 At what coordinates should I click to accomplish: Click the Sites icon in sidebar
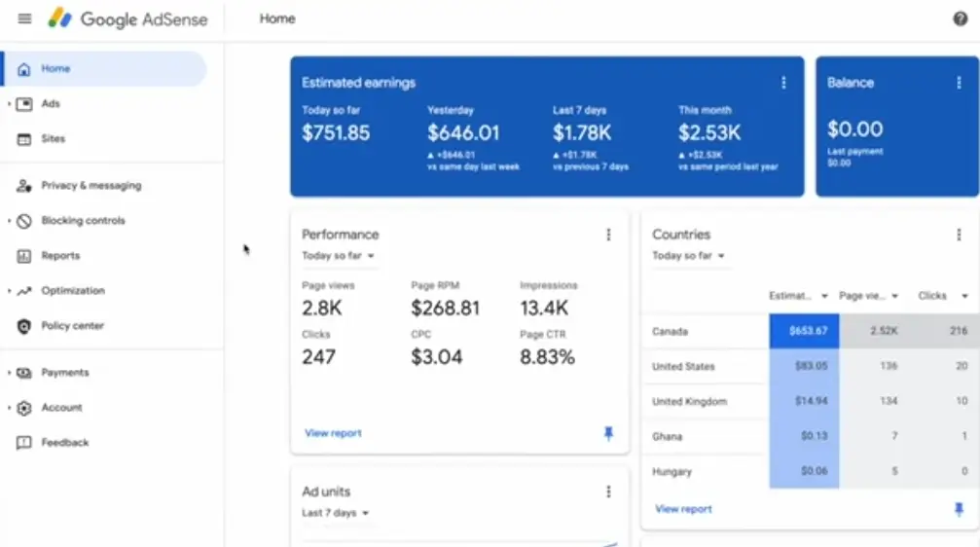click(23, 139)
